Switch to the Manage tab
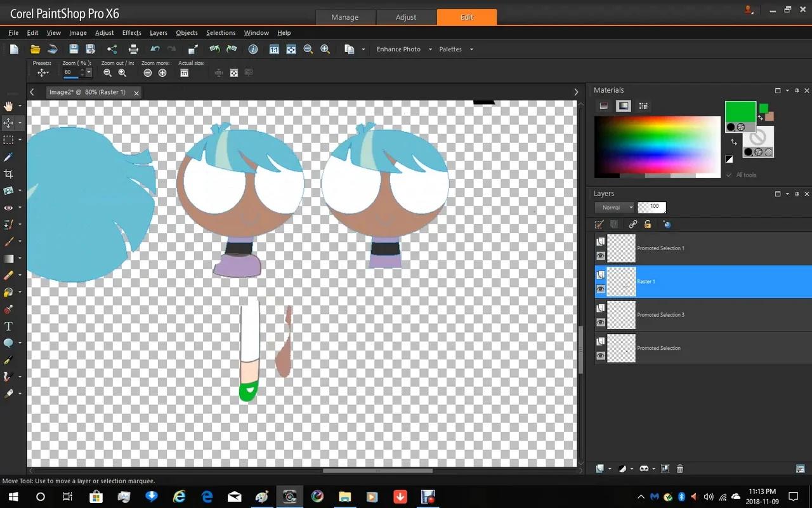The image size is (812, 508). tap(345, 17)
